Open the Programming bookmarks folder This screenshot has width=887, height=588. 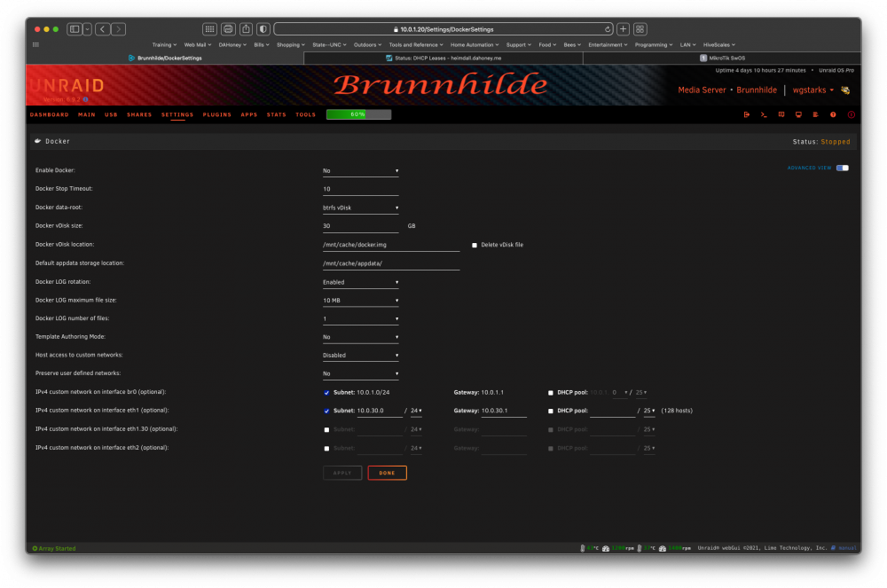pos(654,44)
